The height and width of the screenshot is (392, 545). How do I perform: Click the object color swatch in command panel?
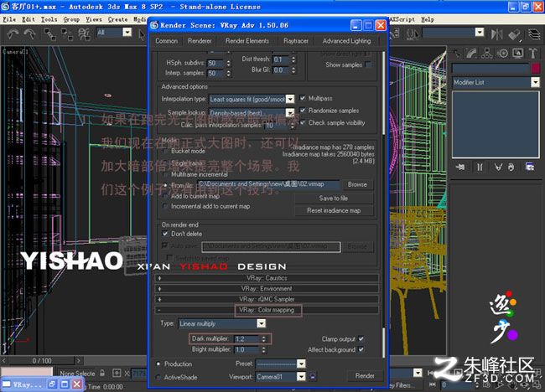click(x=535, y=68)
